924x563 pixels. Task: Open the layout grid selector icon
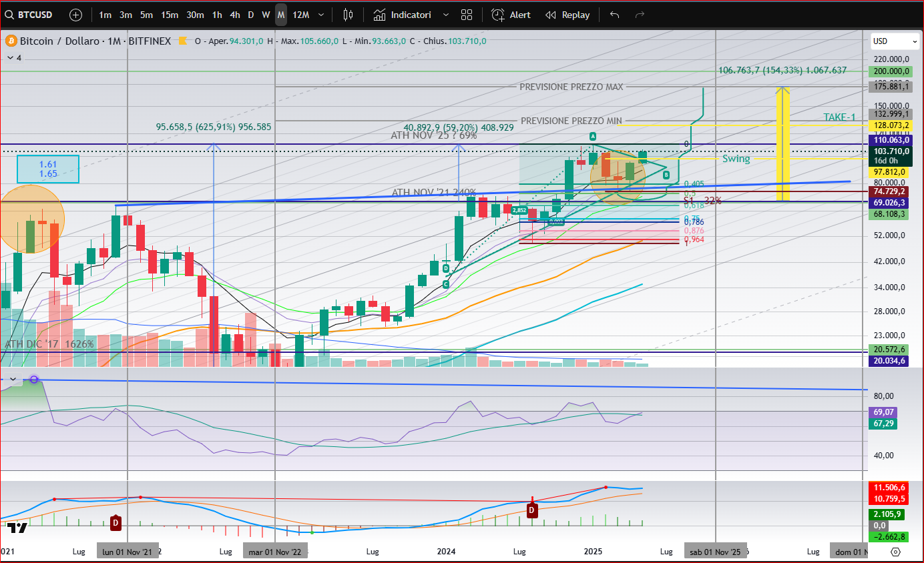[x=467, y=15]
